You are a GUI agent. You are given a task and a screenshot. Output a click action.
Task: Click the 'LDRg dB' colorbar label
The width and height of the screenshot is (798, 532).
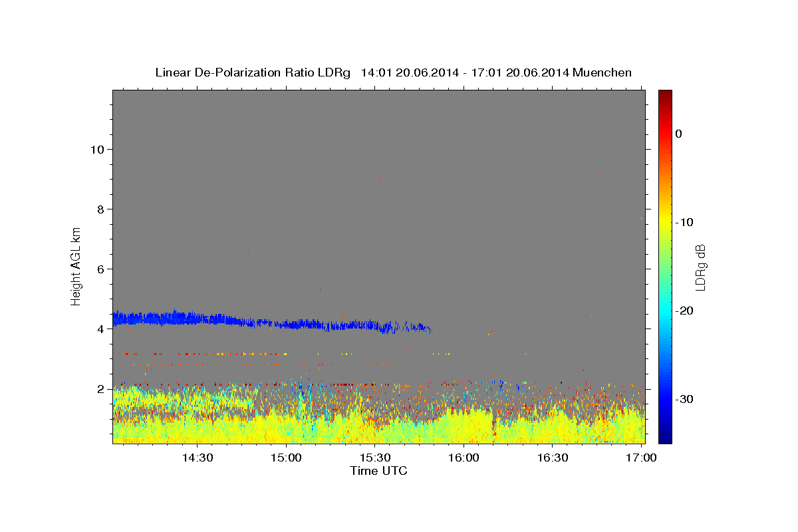click(x=700, y=267)
